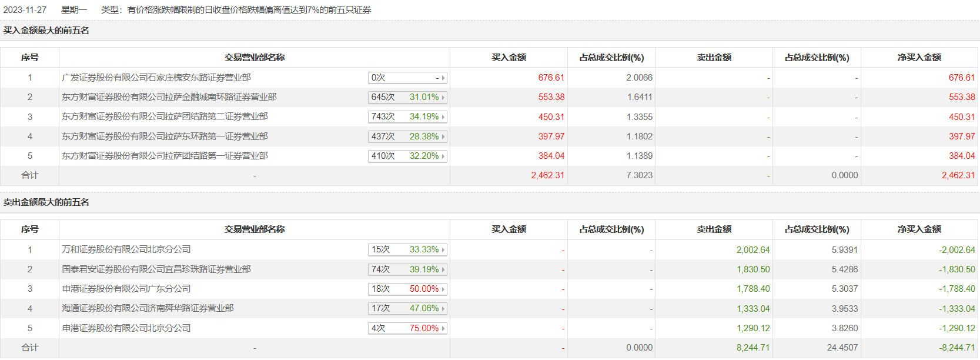
Task: Click the 万和证券北京分公司 link
Action: click(126, 249)
